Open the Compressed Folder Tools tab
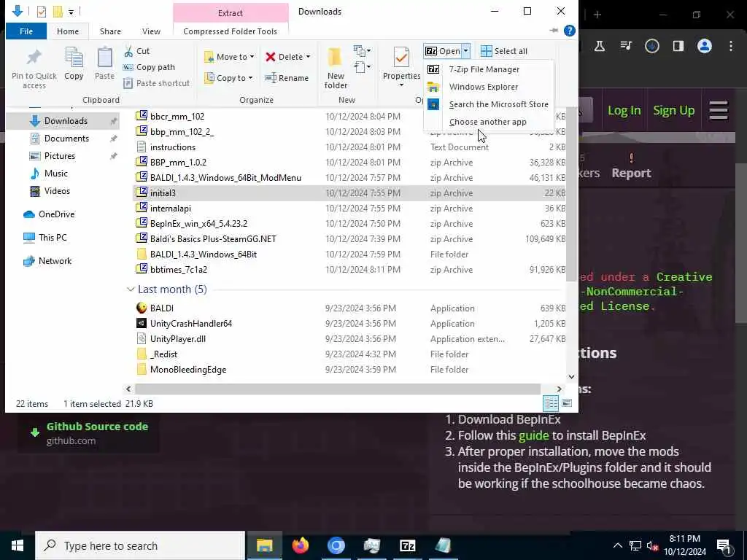Screen dimensions: 747x560 tap(230, 31)
